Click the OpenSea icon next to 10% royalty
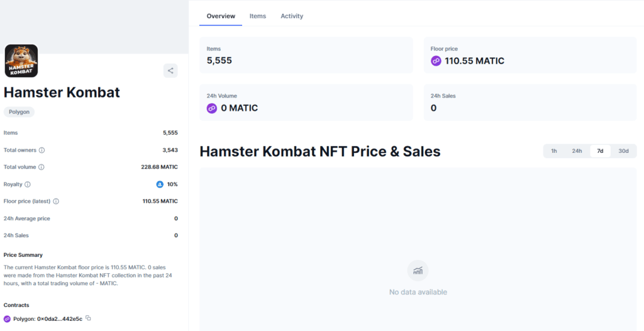Image resolution: width=644 pixels, height=331 pixels. pyautogui.click(x=160, y=184)
